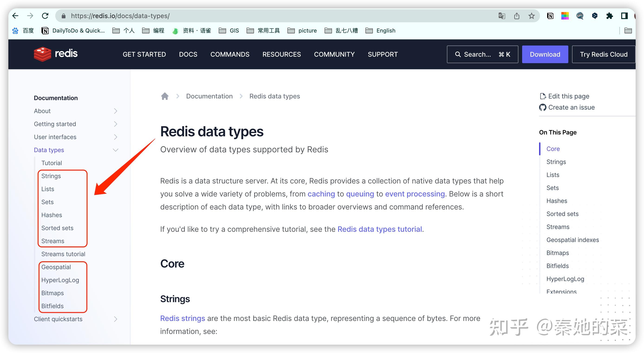The height and width of the screenshot is (353, 644).
Task: Open the Redis data types tutorial link
Action: pyautogui.click(x=380, y=229)
